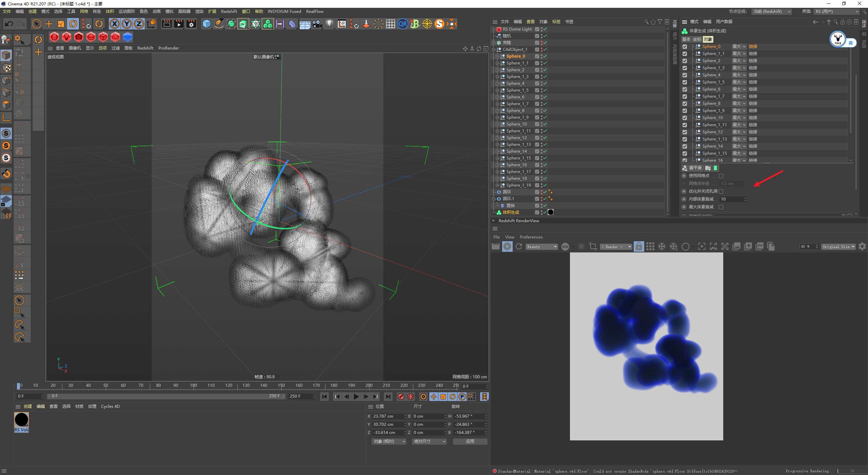The image size is (868, 475).
Task: Select the RS Volume material thumbnail
Action: click(21, 420)
